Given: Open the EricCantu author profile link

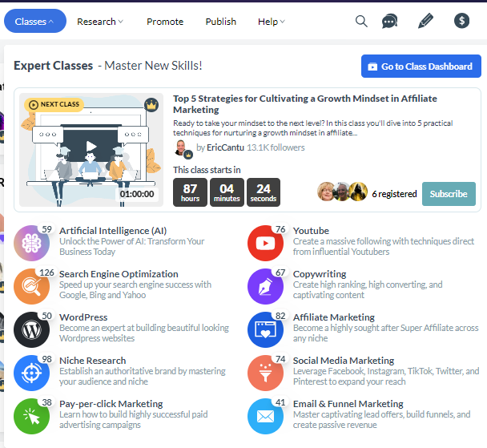Looking at the screenshot, I should pos(225,147).
